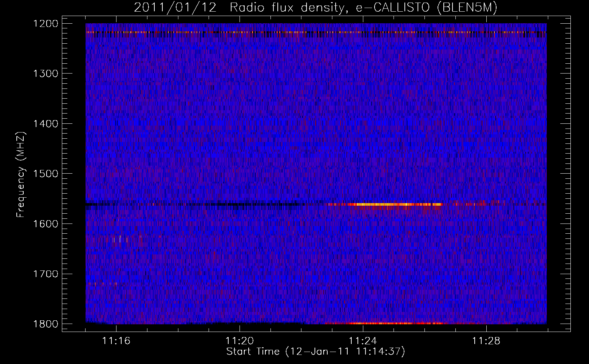This screenshot has height=364, width=589.
Task: Click the 11:28 time tick label
Action: [486, 341]
